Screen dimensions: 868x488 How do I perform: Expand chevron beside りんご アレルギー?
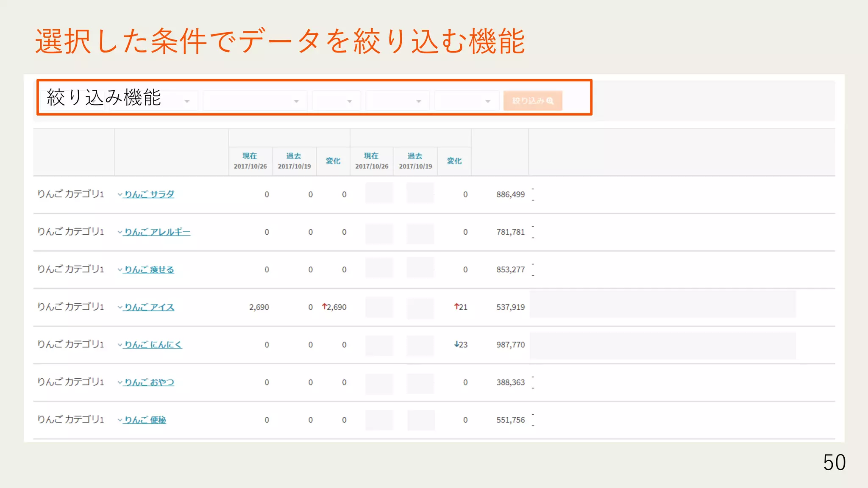[120, 233]
